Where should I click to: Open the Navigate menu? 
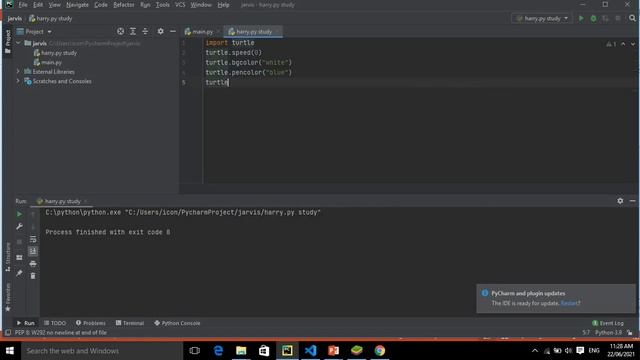click(x=77, y=5)
